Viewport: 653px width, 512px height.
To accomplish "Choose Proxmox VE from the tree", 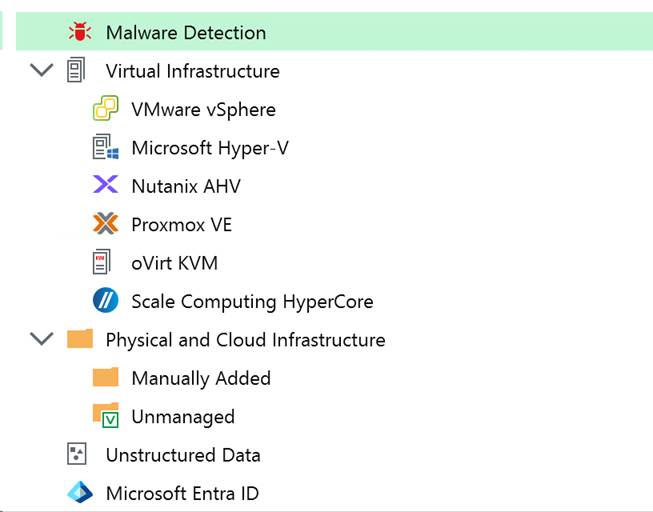I will tap(181, 224).
